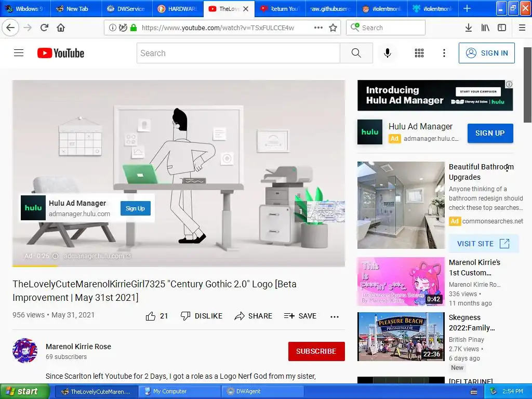Open the Windows start menu
The width and height of the screenshot is (532, 399).
pos(25,391)
